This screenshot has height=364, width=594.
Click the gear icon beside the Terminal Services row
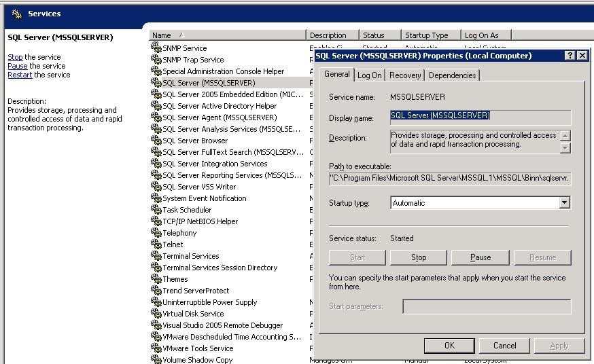tap(156, 255)
